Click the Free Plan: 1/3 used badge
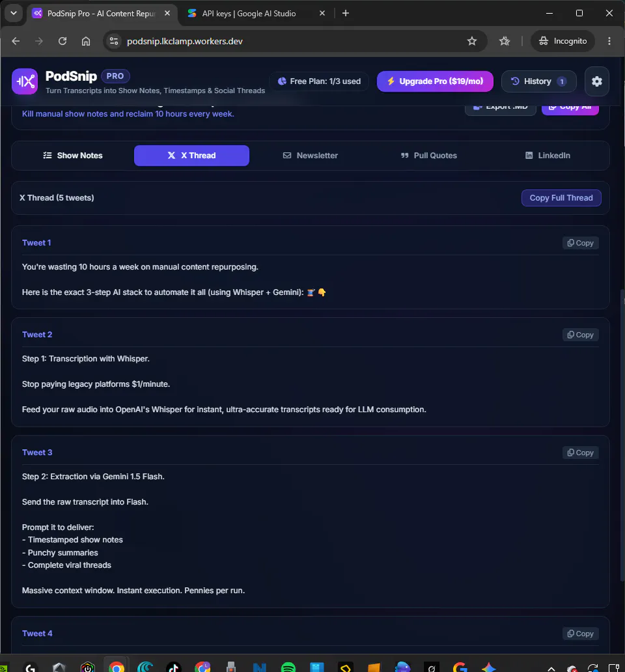Image resolution: width=625 pixels, height=672 pixels. coord(319,81)
